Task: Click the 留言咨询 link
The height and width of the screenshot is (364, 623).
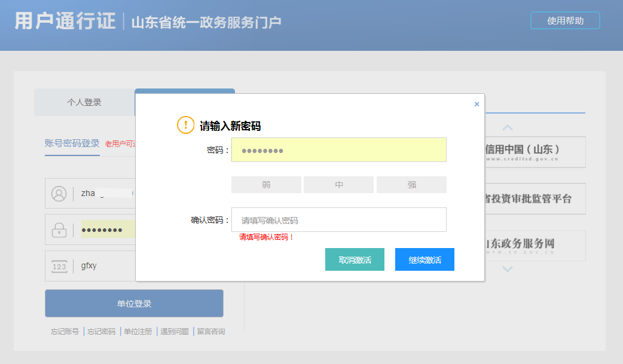Action: pyautogui.click(x=212, y=331)
